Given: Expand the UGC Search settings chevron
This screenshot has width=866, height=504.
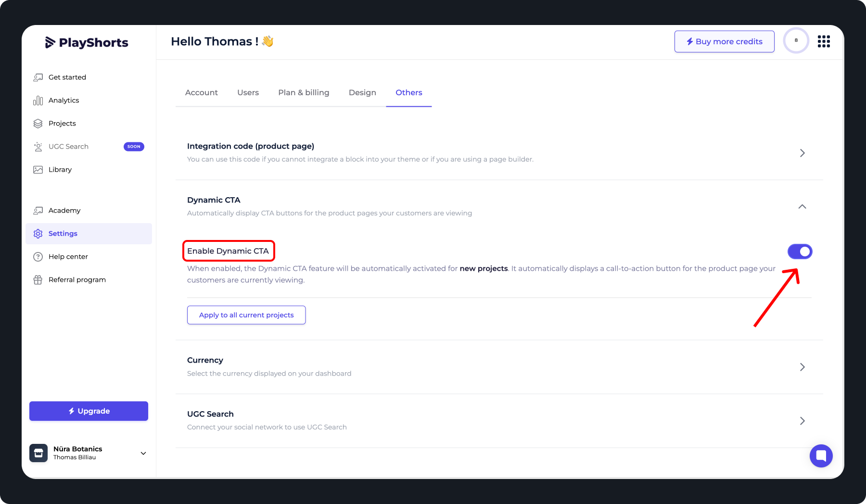Looking at the screenshot, I should click(x=802, y=421).
